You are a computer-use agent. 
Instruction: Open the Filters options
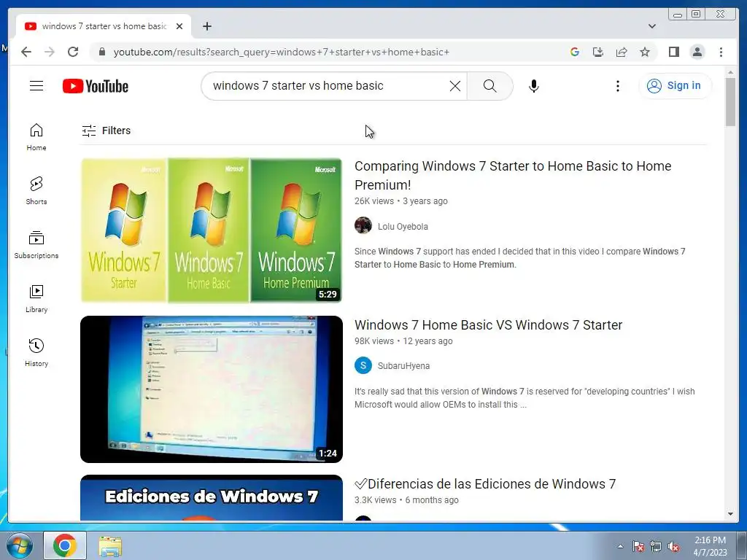[107, 131]
